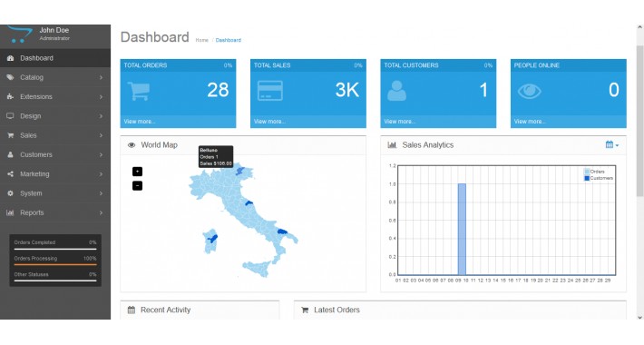Click the Customers legend swatch in chart
Screen dimensions: 644x345
point(587,178)
